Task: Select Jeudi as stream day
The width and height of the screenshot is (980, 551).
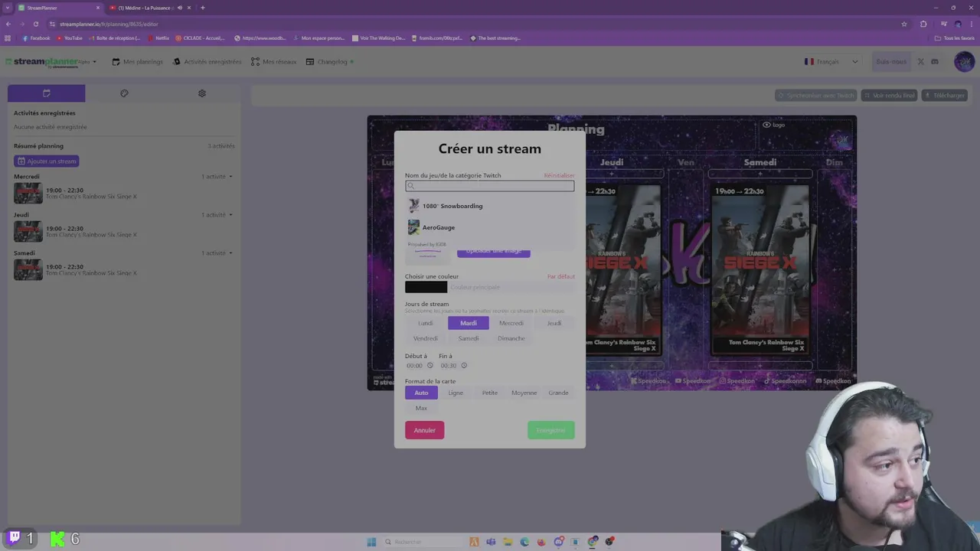Action: [x=554, y=323]
